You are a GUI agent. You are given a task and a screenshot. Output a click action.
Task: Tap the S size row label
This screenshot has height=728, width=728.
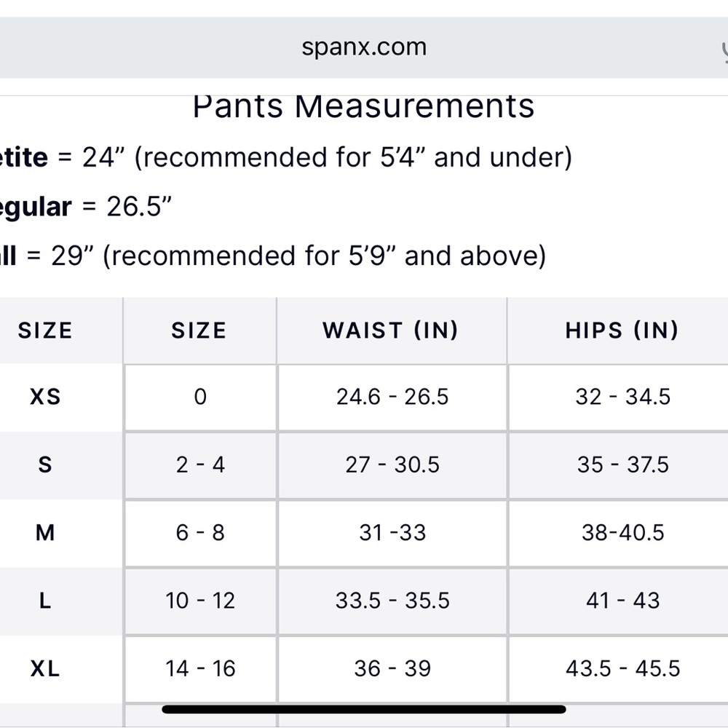click(x=45, y=464)
